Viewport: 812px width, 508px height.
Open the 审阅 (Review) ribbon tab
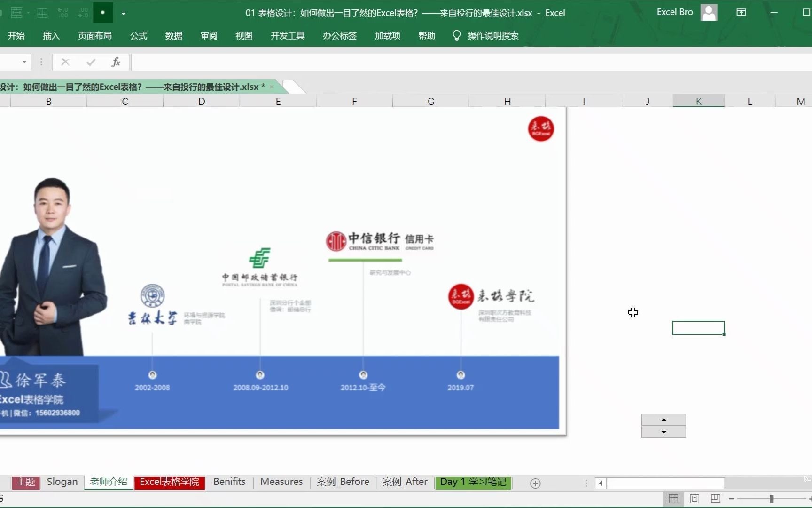[209, 36]
